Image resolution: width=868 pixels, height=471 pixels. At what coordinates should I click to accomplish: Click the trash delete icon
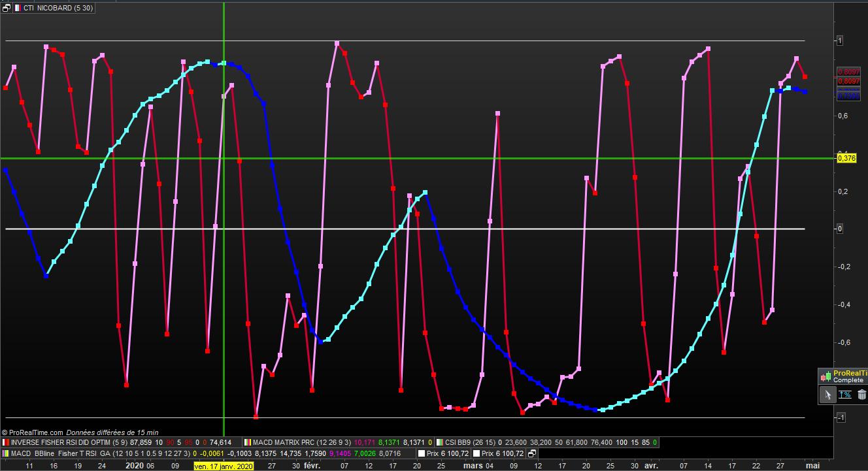point(862,395)
